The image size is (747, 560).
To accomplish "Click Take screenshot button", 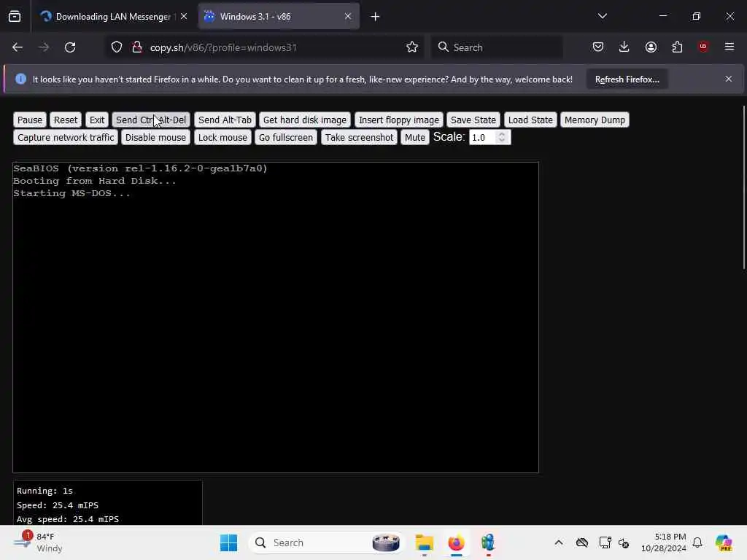I will pyautogui.click(x=359, y=138).
